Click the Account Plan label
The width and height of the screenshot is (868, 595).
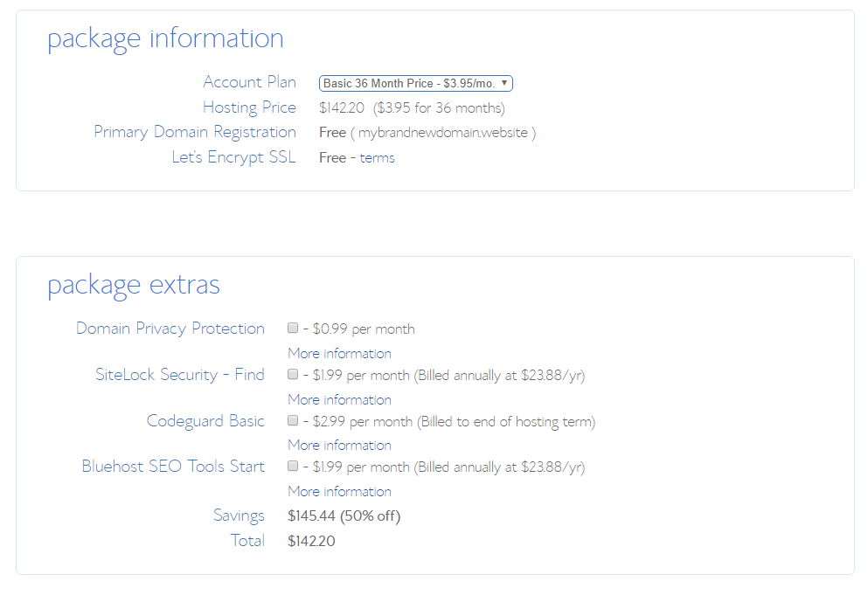(250, 82)
